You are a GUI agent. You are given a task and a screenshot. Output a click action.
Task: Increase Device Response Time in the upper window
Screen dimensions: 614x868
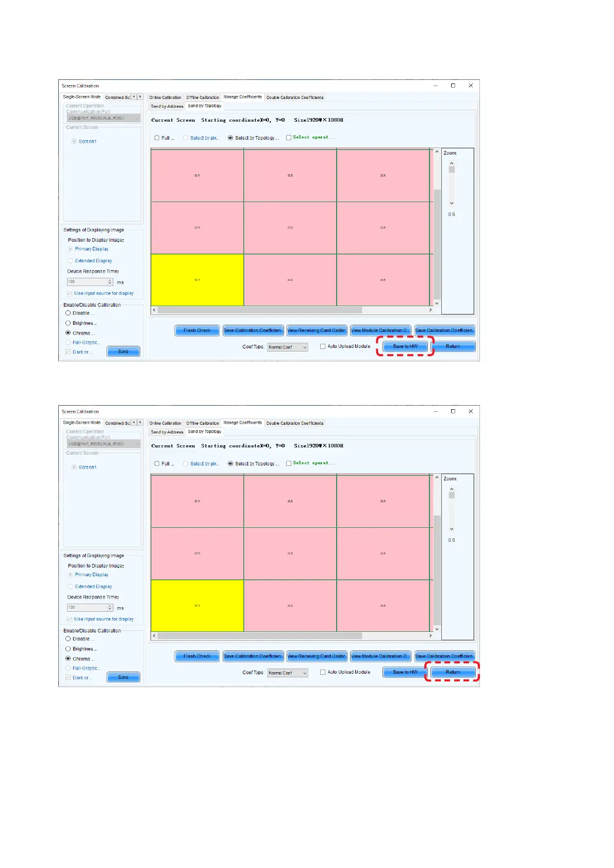[x=110, y=280]
